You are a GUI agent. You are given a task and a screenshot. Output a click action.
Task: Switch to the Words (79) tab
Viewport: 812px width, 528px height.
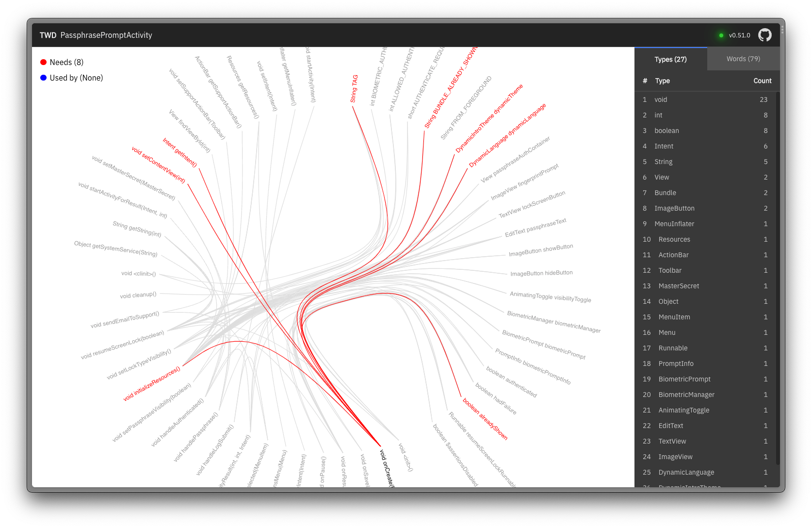point(743,58)
